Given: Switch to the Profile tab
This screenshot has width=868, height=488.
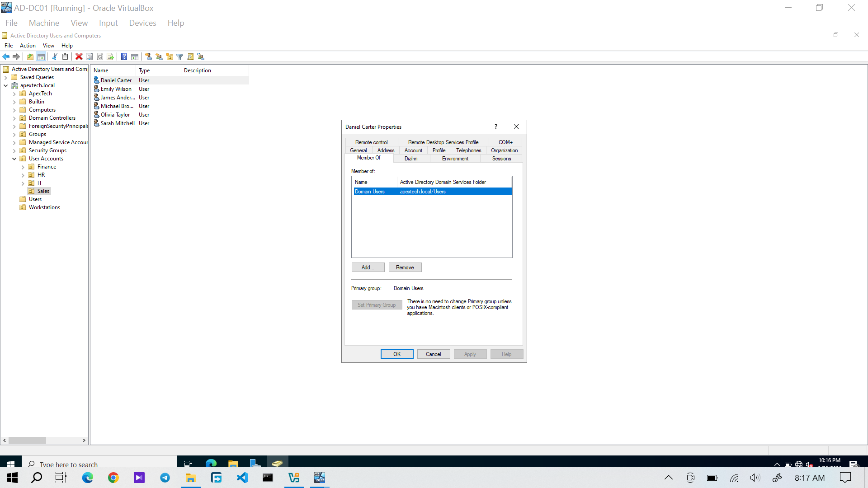Looking at the screenshot, I should click(439, 150).
